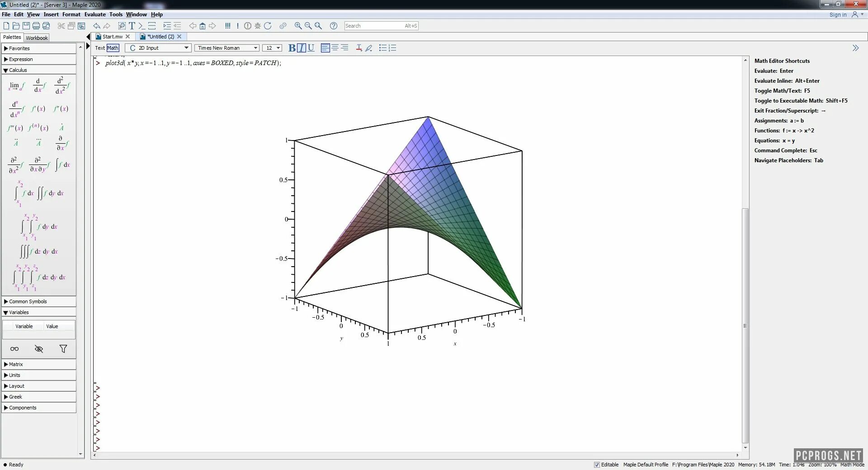Create a new document with toolbar icon
The image size is (868, 470).
coord(6,26)
